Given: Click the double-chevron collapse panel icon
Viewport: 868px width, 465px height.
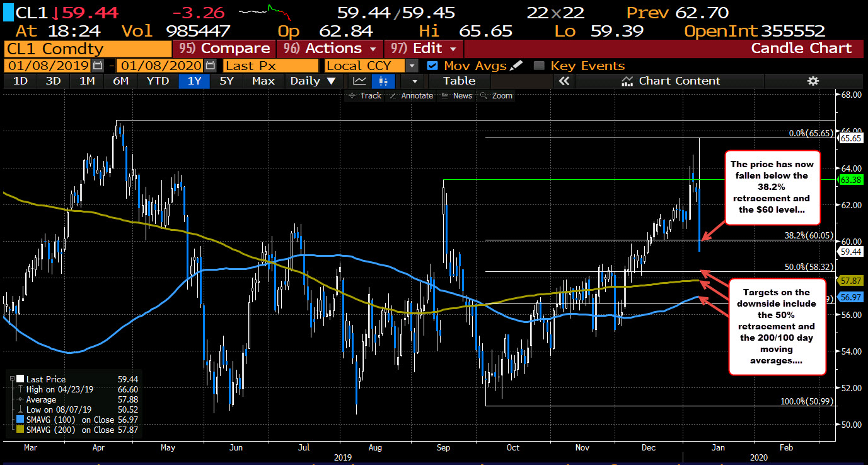Looking at the screenshot, I should (x=564, y=81).
